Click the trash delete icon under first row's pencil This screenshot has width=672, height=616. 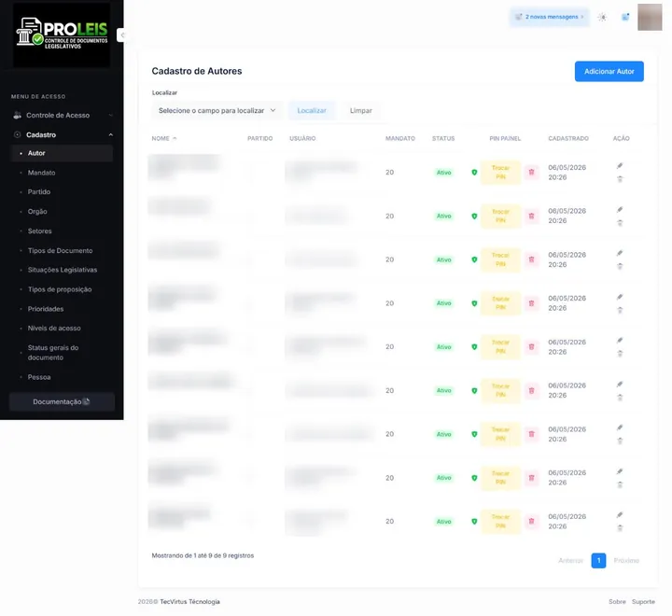pos(620,179)
